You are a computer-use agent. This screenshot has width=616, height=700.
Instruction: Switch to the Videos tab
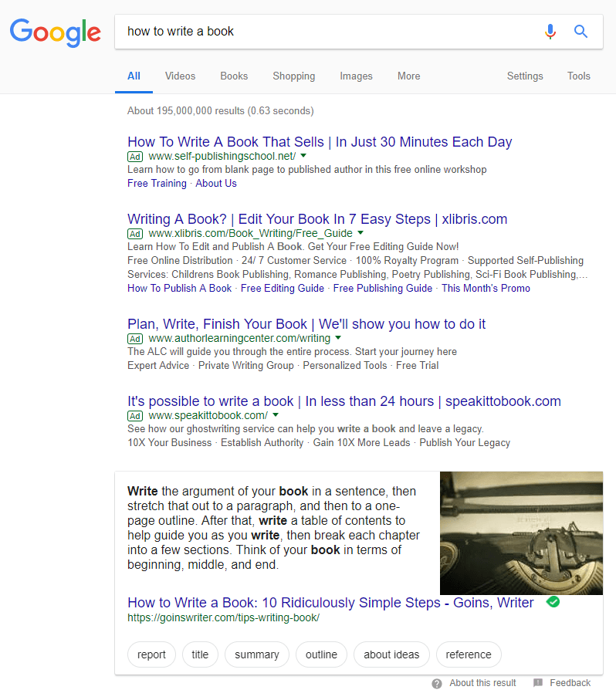point(180,76)
